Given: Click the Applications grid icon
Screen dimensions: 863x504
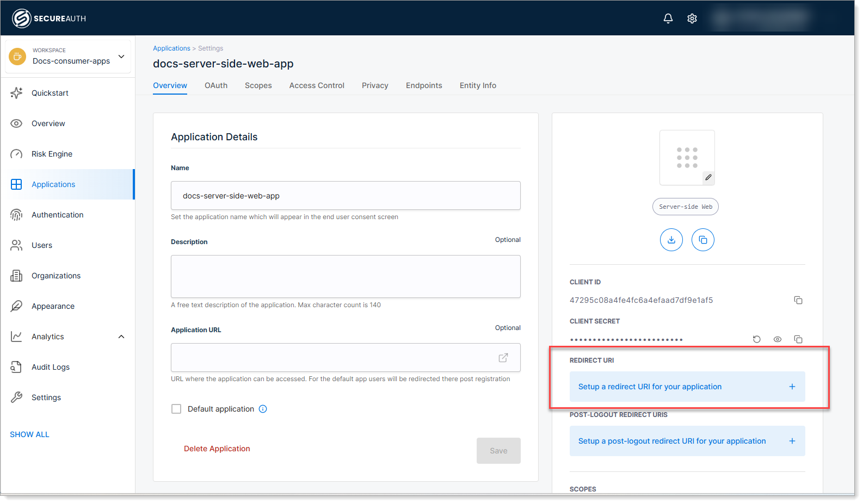Looking at the screenshot, I should coord(16,184).
